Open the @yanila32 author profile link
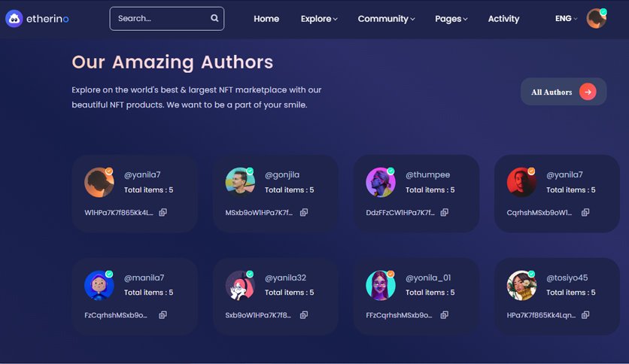Screen dimensions: 629x364 pyautogui.click(x=285, y=278)
